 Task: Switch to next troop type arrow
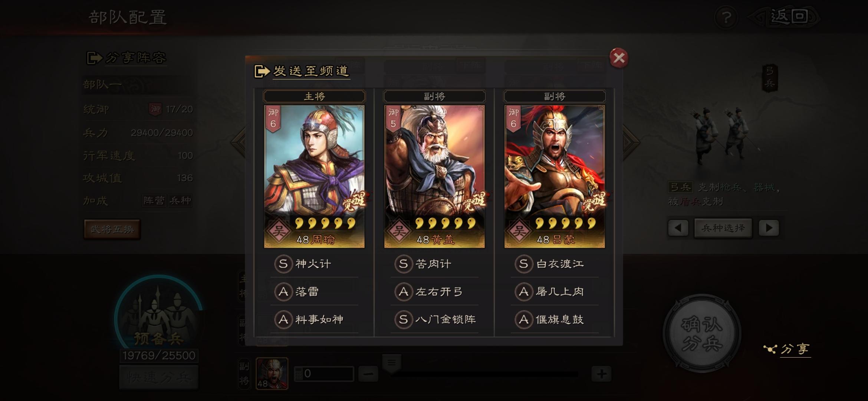(769, 228)
